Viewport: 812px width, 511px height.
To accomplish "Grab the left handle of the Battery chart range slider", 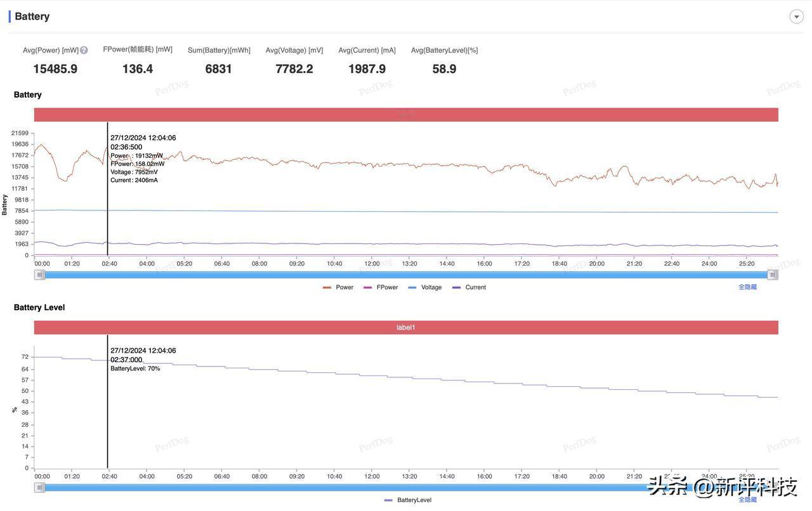I will tap(40, 275).
